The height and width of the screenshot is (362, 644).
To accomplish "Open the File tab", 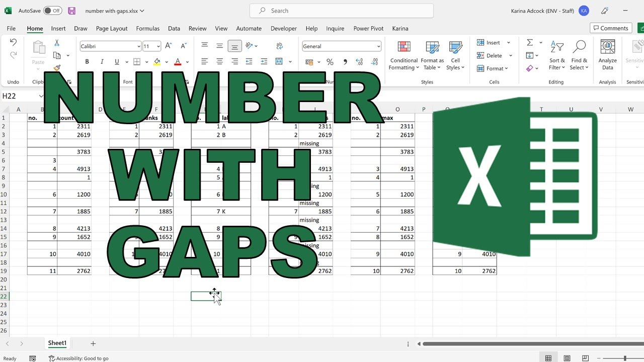I will (x=11, y=29).
